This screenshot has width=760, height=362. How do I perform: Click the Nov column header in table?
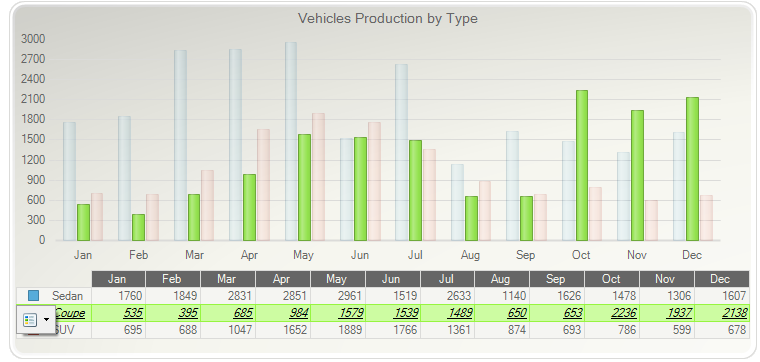point(667,279)
